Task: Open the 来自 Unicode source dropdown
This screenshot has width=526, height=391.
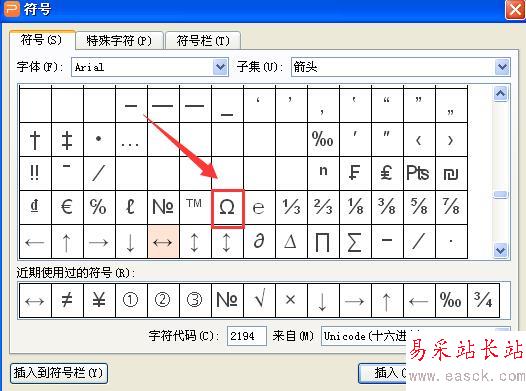Action: [x=416, y=336]
